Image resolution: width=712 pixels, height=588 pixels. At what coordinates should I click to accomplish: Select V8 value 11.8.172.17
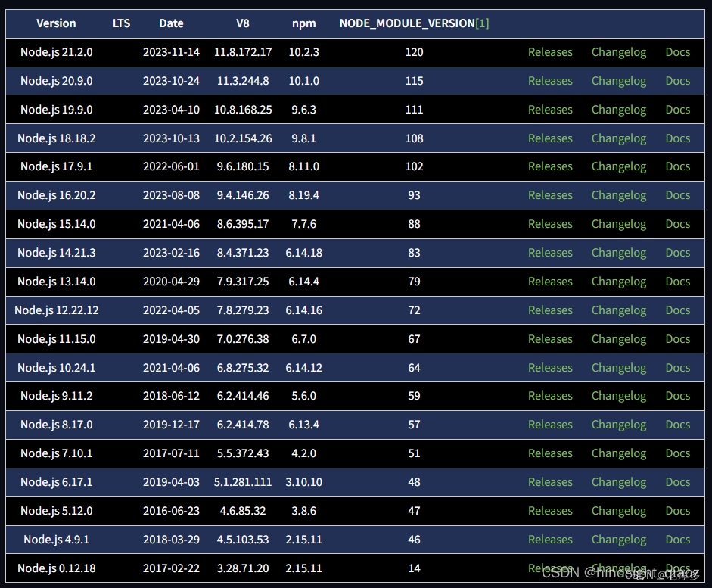click(x=243, y=52)
